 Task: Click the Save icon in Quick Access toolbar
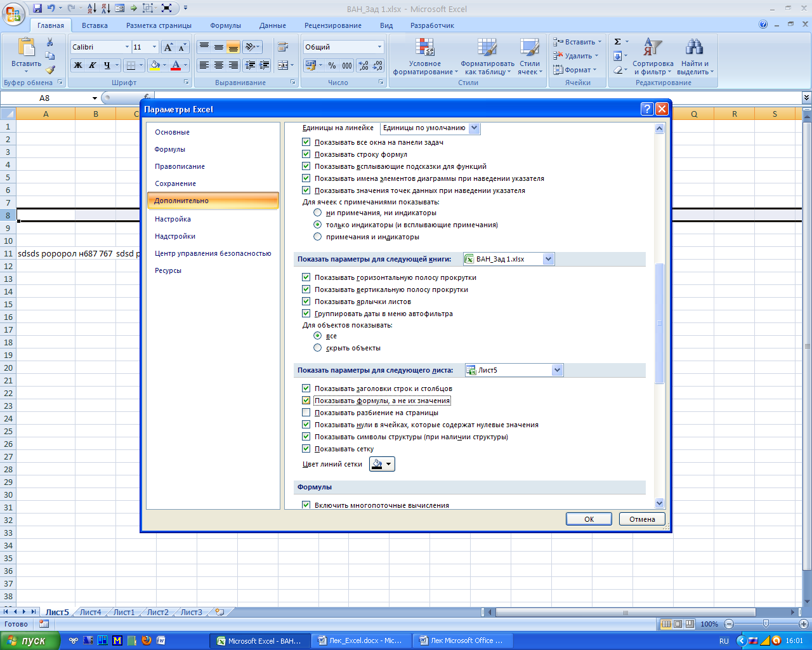pos(37,8)
